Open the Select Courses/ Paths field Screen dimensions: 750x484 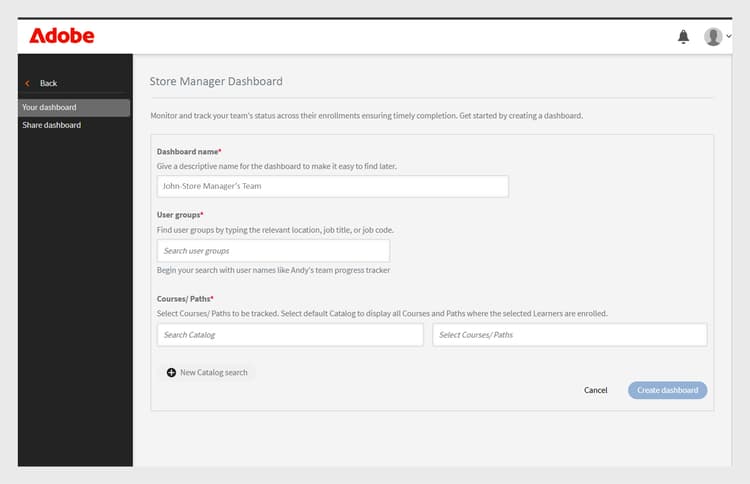pos(570,335)
